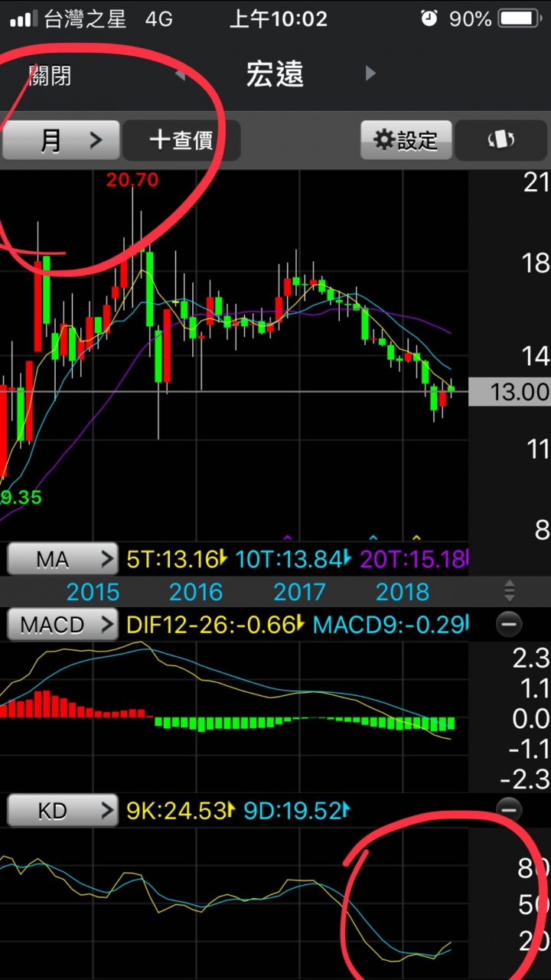Tap the 13.00 current price label
This screenshot has width=551, height=980.
click(510, 392)
